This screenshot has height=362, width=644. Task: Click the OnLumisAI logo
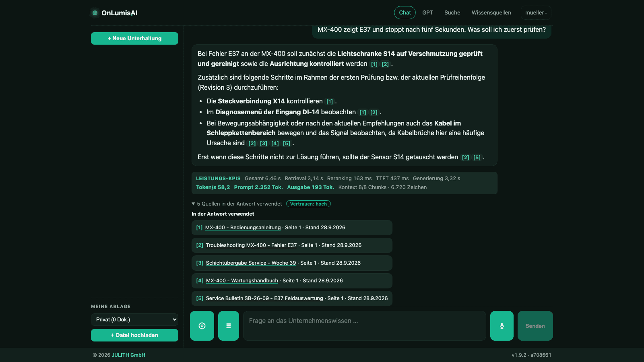point(115,13)
